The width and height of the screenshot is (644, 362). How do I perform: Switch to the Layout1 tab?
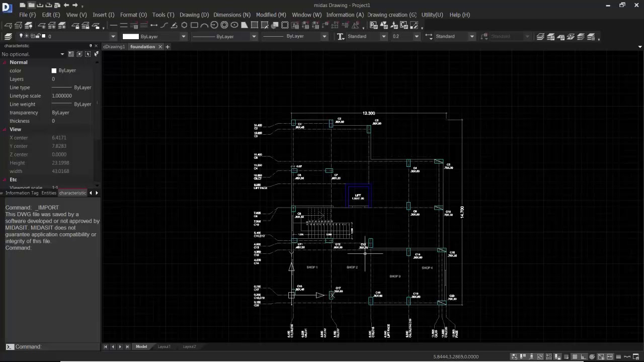[164, 346]
